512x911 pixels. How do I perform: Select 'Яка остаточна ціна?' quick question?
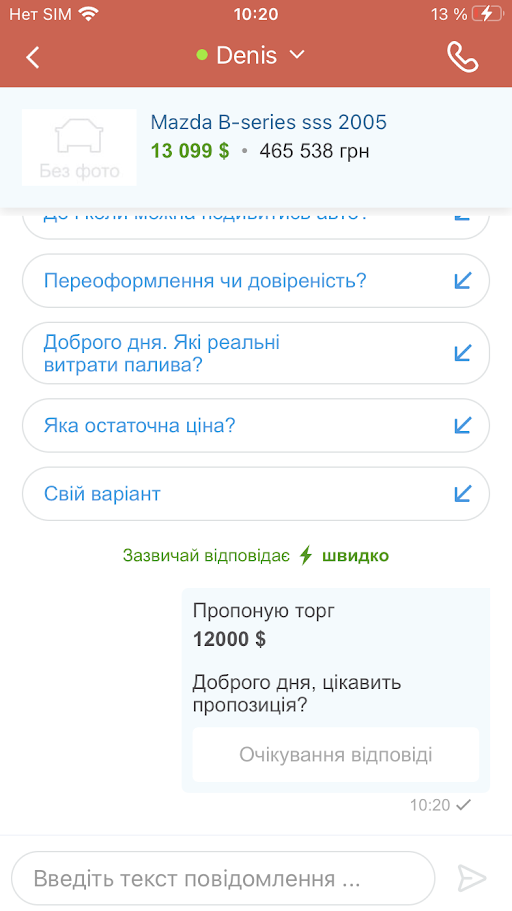(256, 426)
